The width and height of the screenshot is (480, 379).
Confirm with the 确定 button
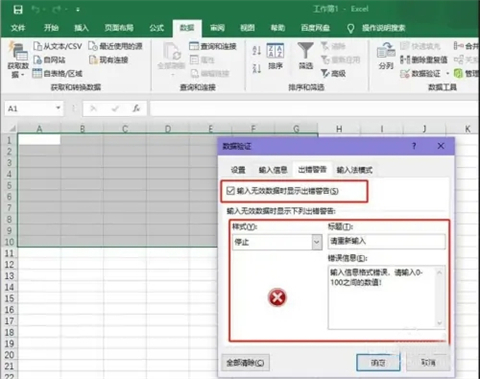tap(378, 362)
